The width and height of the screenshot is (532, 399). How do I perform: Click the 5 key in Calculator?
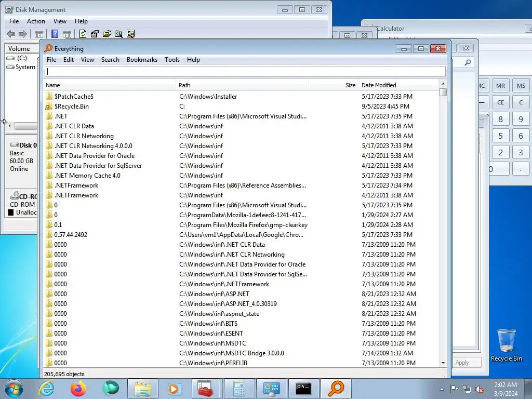[x=500, y=136]
